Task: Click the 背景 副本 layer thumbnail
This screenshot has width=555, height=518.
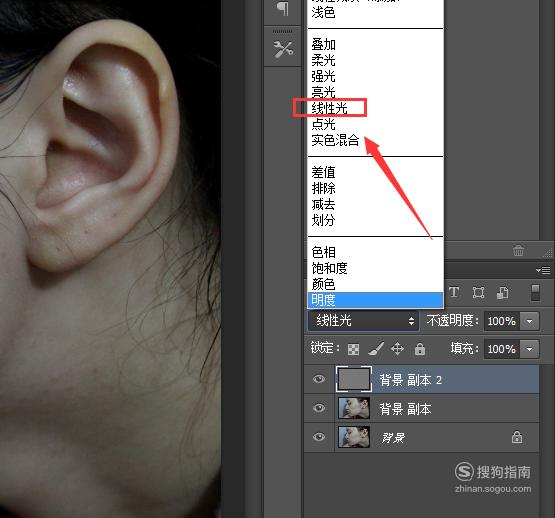Action: (354, 408)
